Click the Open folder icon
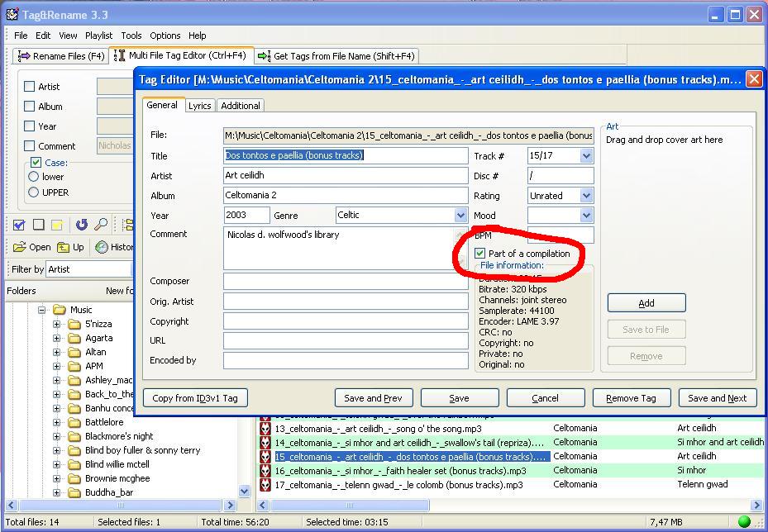Image resolution: width=768 pixels, height=532 pixels. tap(19, 247)
